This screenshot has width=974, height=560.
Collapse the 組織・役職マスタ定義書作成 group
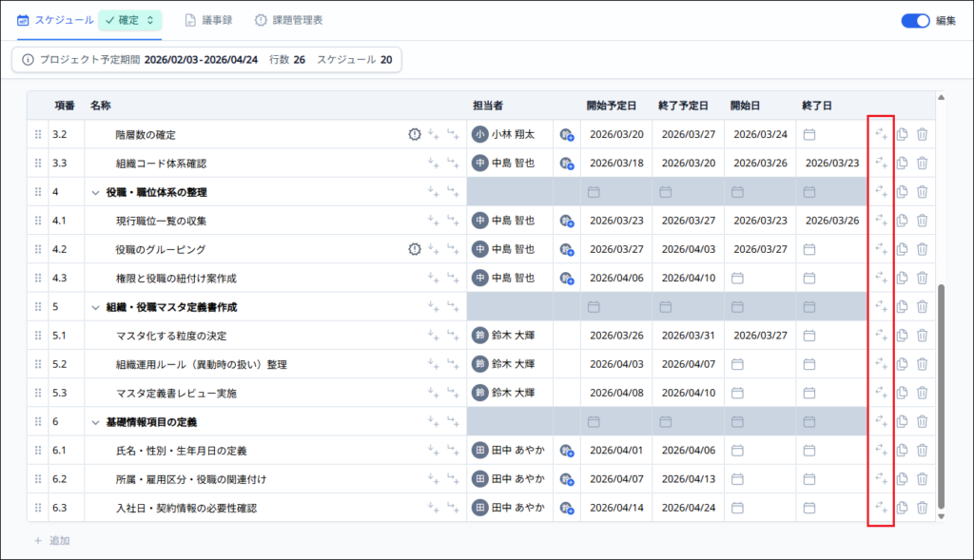tap(95, 307)
